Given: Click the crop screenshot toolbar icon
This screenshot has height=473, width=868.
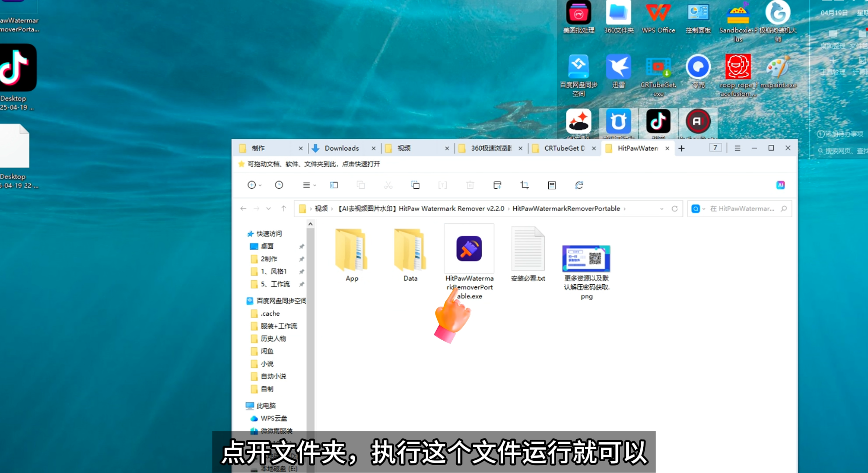Looking at the screenshot, I should click(x=524, y=185).
